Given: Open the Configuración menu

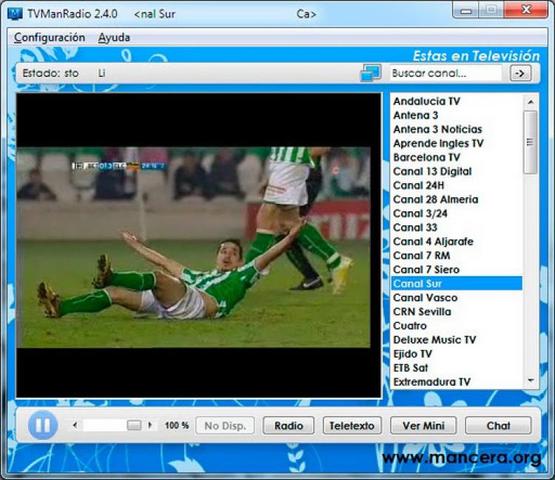Looking at the screenshot, I should [x=50, y=38].
